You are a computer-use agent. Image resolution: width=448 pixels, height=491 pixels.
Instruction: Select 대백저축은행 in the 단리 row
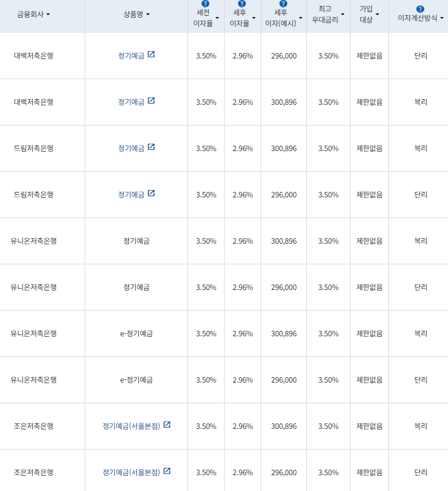(x=33, y=55)
